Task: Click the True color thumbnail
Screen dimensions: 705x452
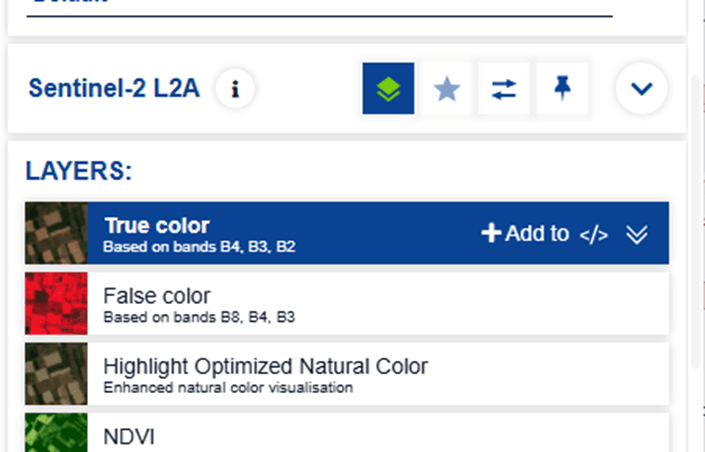Action: pos(56,234)
